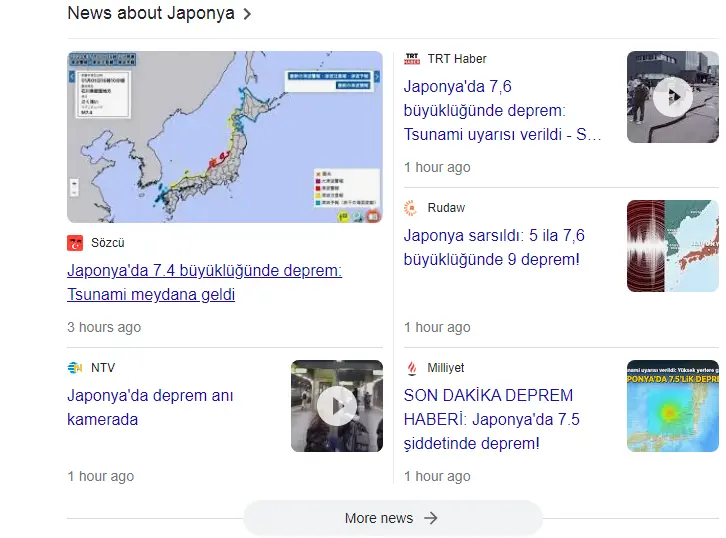Select the Sözcü source name
This screenshot has height=538, width=726.
108,243
